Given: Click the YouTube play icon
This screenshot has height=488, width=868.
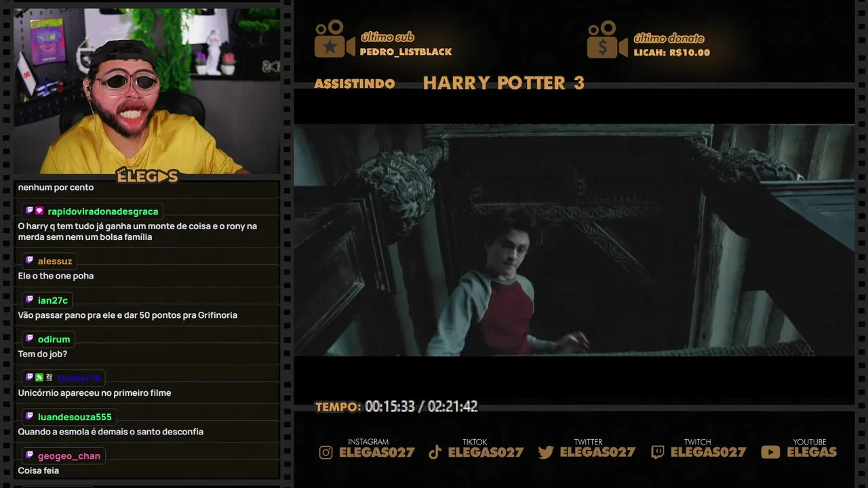Looking at the screenshot, I should (770, 452).
